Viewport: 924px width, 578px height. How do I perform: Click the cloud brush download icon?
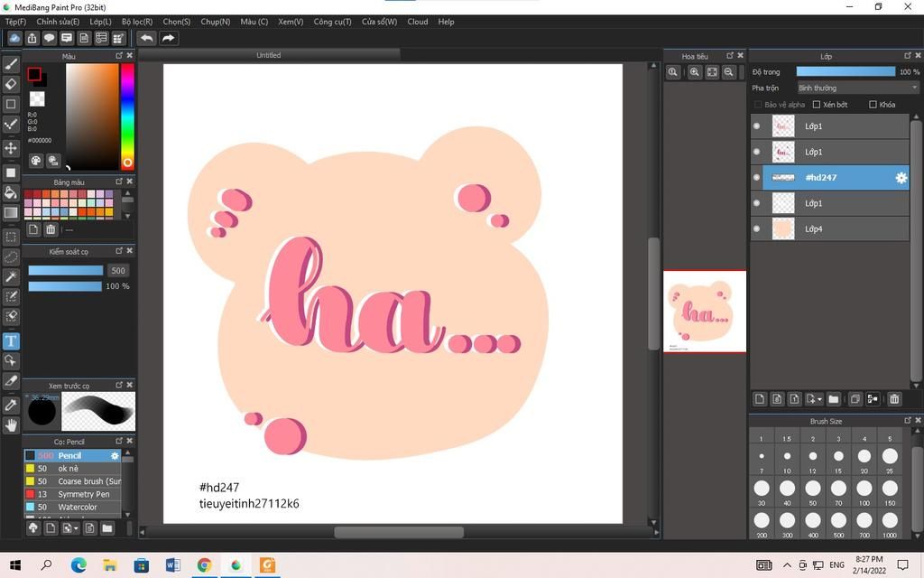point(33,527)
